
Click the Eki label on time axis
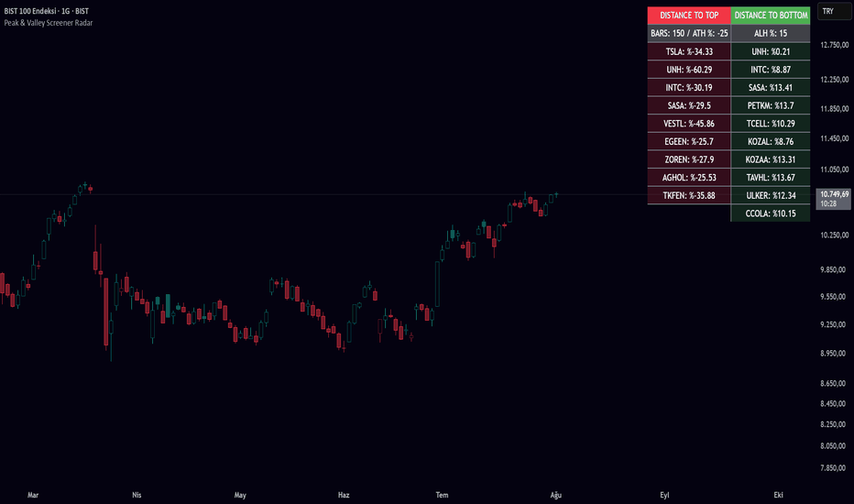(x=778, y=495)
